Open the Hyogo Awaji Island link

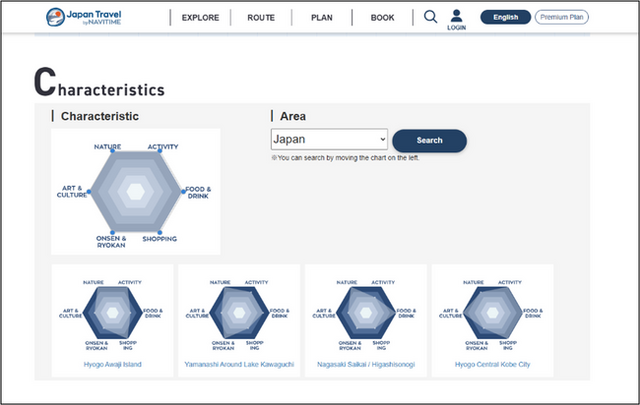click(x=113, y=364)
